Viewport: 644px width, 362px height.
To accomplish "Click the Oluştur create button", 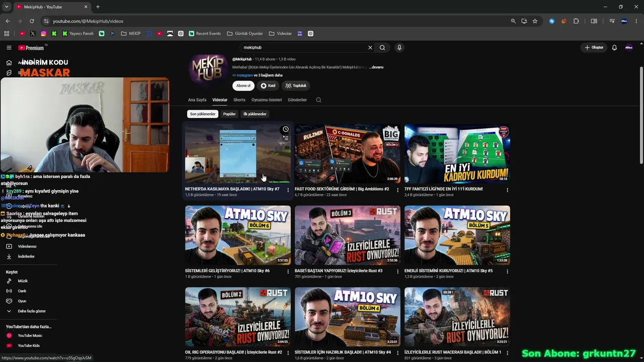I will 594,48.
